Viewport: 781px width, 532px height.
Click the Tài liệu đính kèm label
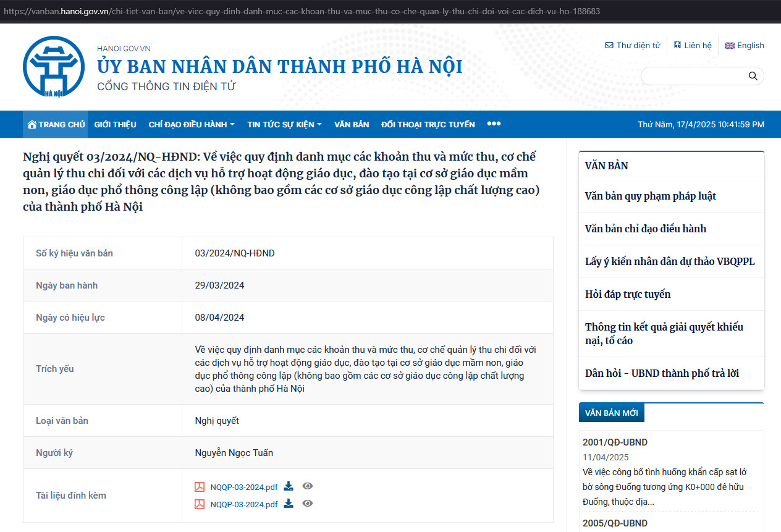[71, 496]
